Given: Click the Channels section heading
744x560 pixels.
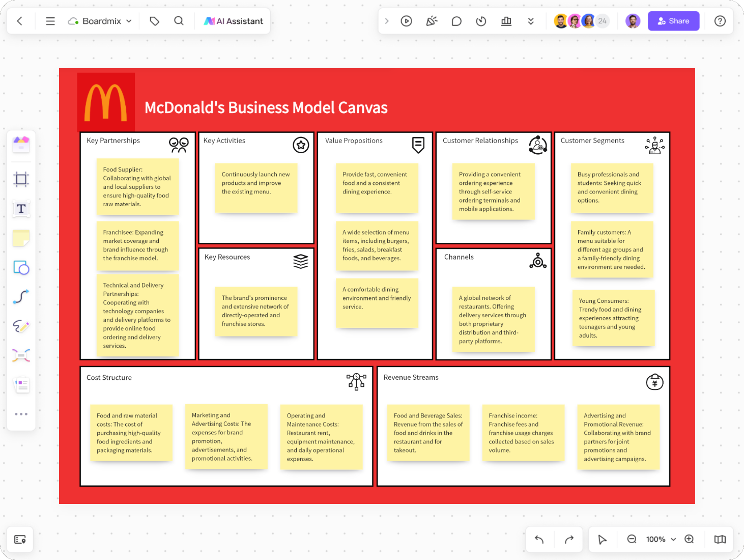Looking at the screenshot, I should (x=459, y=257).
